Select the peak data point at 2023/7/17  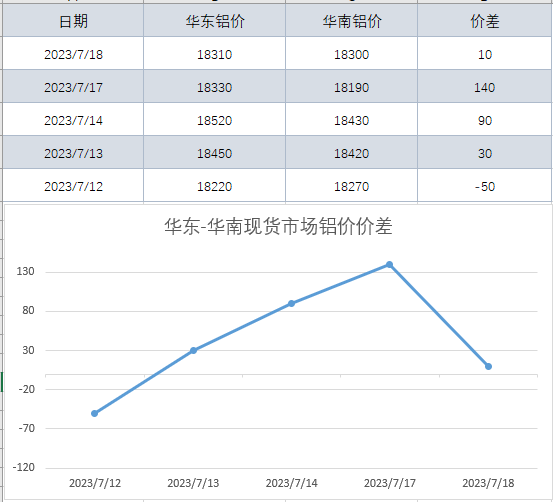pos(389,265)
